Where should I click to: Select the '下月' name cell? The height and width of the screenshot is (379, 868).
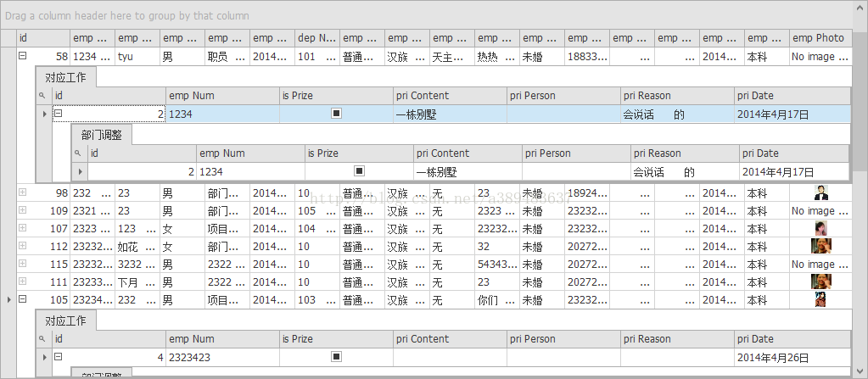point(137,281)
